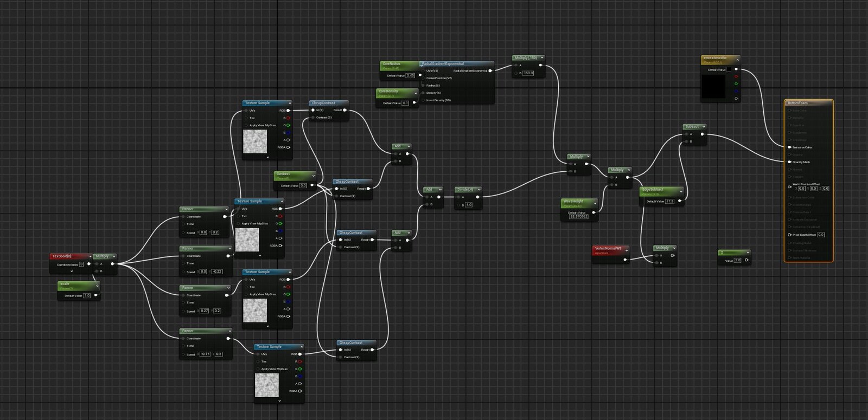This screenshot has width=868, height=420.
Task: Toggle the VertexNormalWS node chevron
Action: point(627,249)
